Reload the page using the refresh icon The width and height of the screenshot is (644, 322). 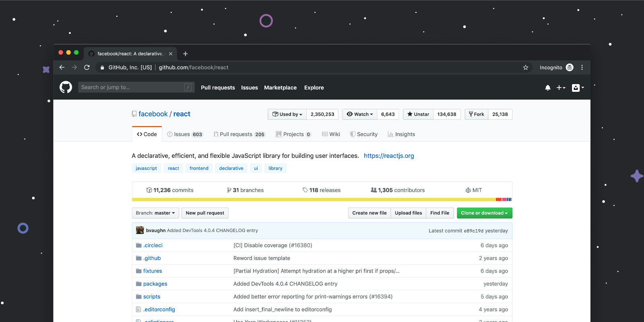click(87, 68)
